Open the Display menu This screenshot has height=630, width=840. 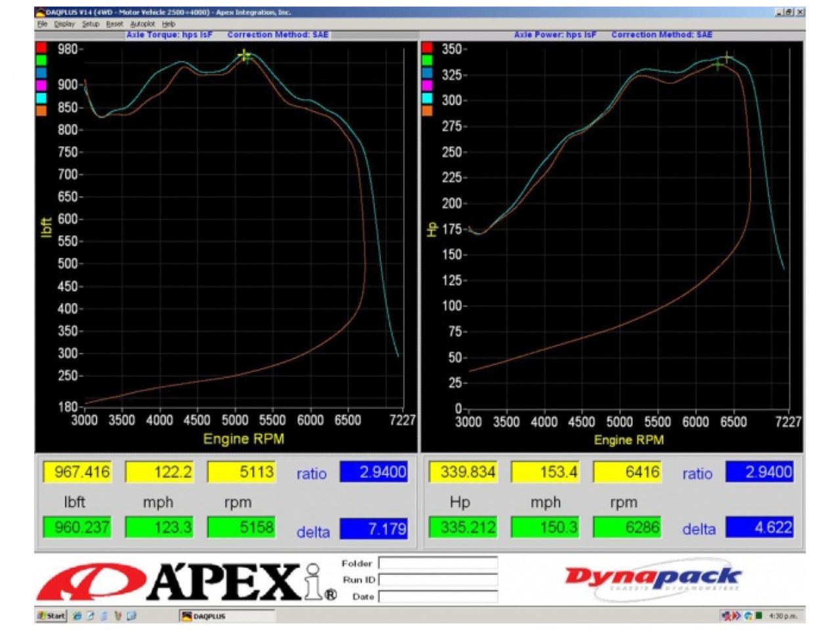click(x=64, y=24)
